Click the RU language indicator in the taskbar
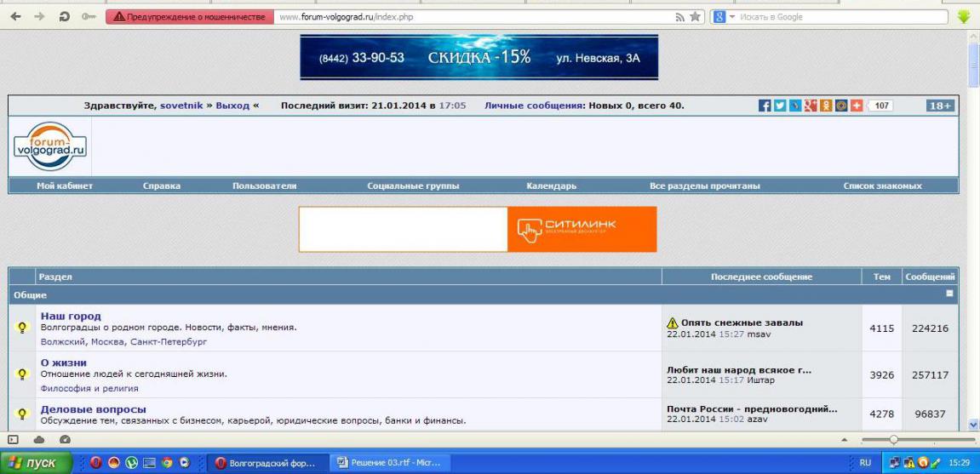This screenshot has height=474, width=980. point(865,463)
